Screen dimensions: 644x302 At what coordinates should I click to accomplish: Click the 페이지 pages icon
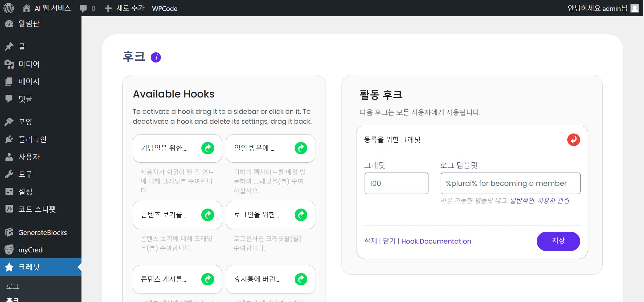point(9,81)
